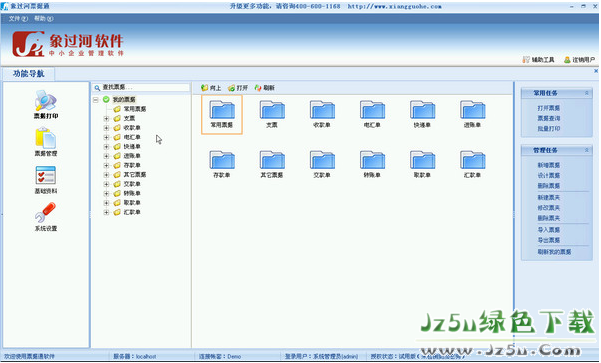Expand the 快递单 tree node
The image size is (601, 363).
(106, 146)
